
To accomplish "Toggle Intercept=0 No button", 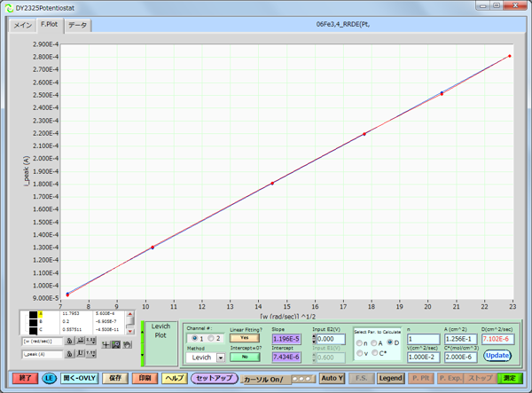I will (x=245, y=357).
